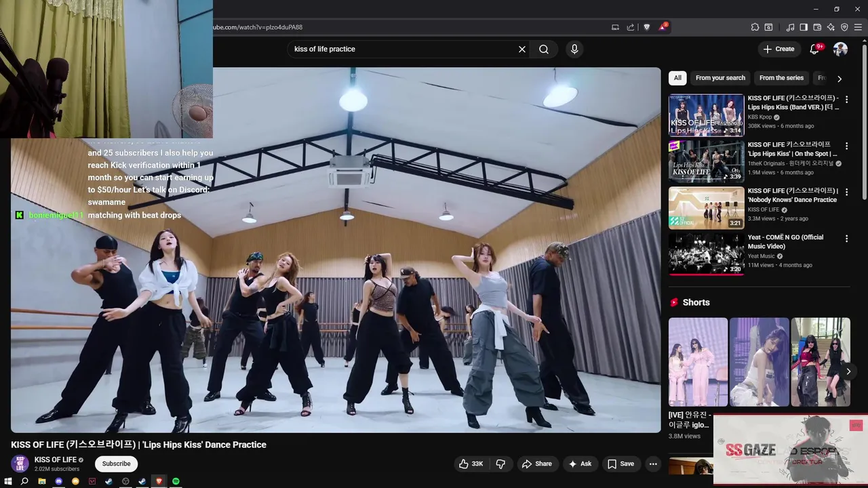The width and height of the screenshot is (868, 488).
Task: Click the KBS Kpop channel name
Action: [759, 117]
